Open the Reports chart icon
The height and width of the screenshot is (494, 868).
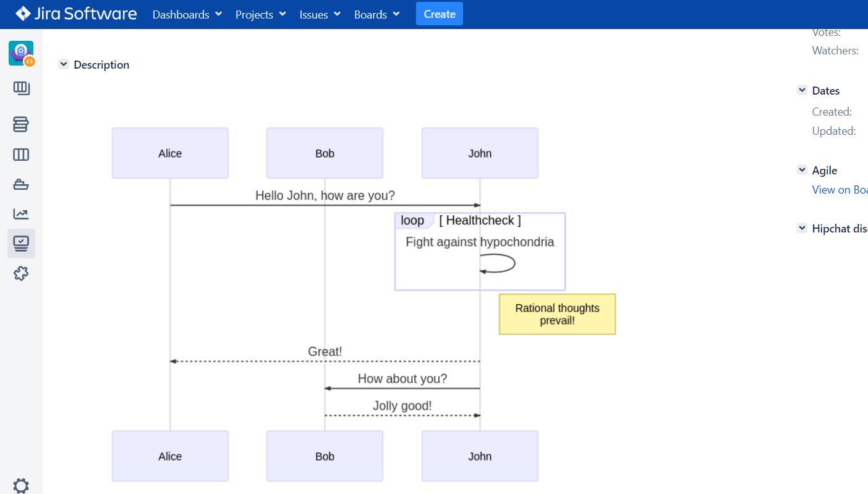point(21,214)
